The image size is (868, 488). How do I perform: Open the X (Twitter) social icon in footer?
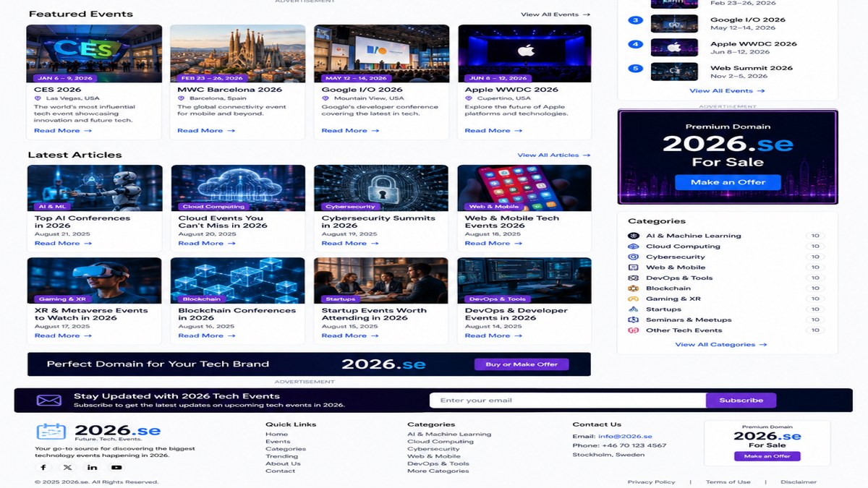tap(67, 467)
